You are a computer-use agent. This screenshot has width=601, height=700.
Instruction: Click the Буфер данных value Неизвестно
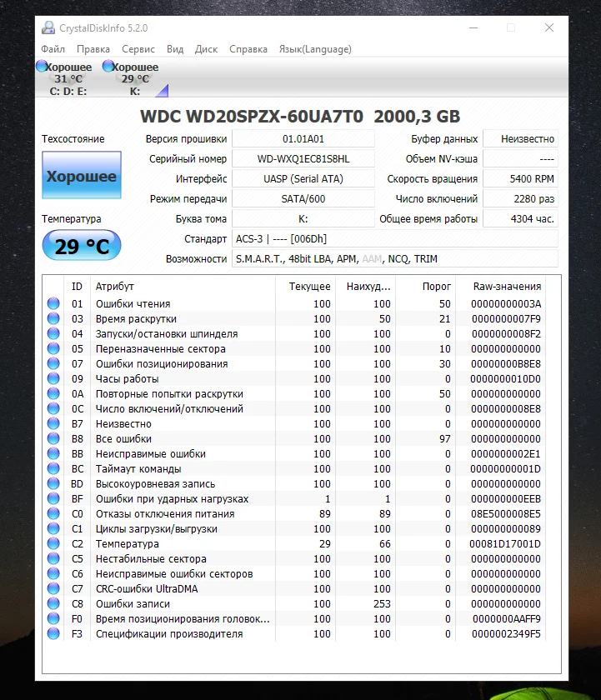pyautogui.click(x=521, y=139)
